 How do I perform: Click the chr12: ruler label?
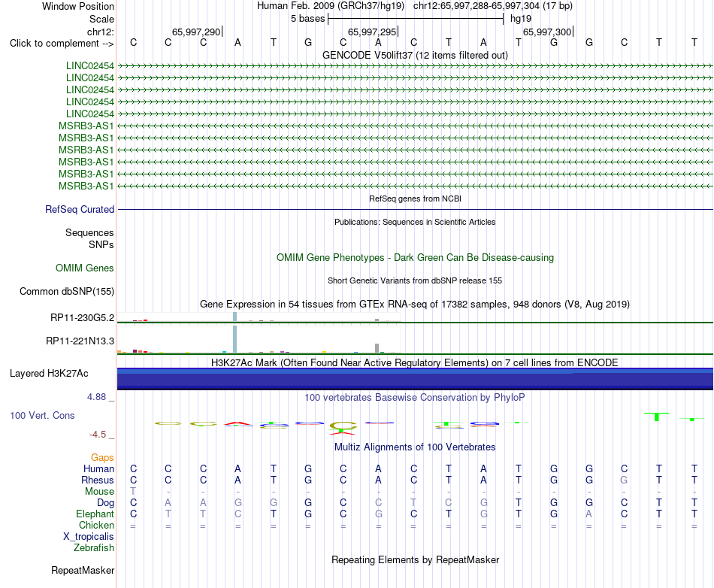coord(101,32)
